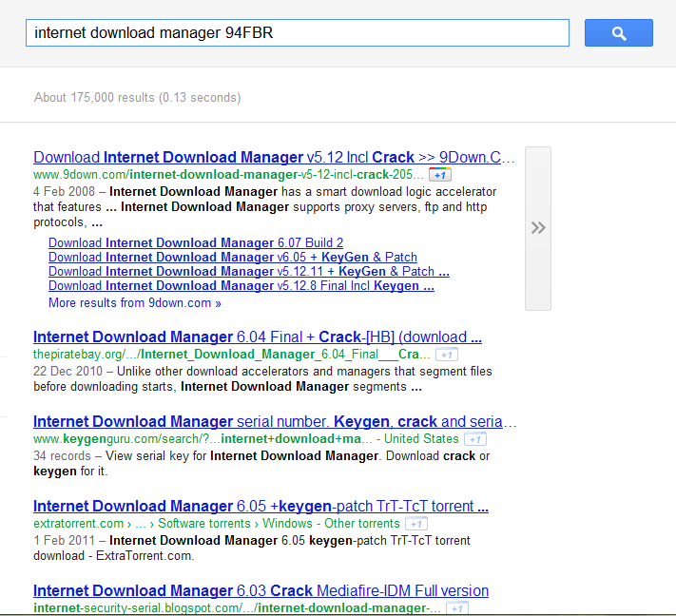
Task: Click the internet-security-serial.blogspot.com URL text
Action: click(x=237, y=608)
